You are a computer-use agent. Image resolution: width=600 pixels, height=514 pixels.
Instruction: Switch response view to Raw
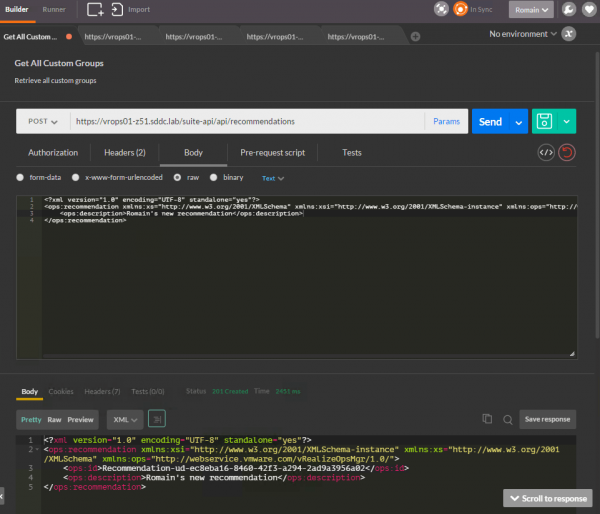point(54,419)
